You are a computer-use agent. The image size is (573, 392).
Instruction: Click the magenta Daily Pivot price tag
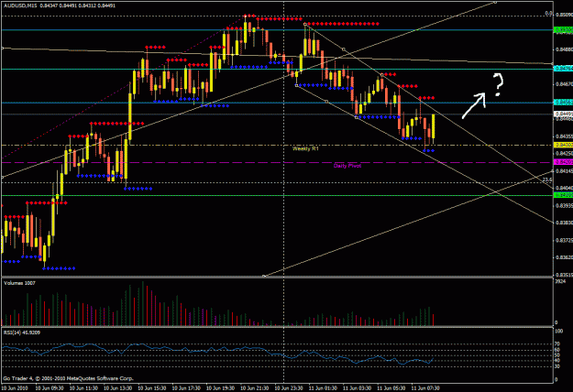tap(564, 162)
